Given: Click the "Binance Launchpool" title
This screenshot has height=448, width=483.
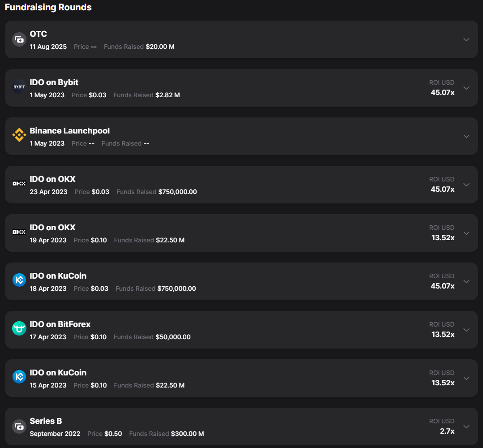Looking at the screenshot, I should point(69,131).
